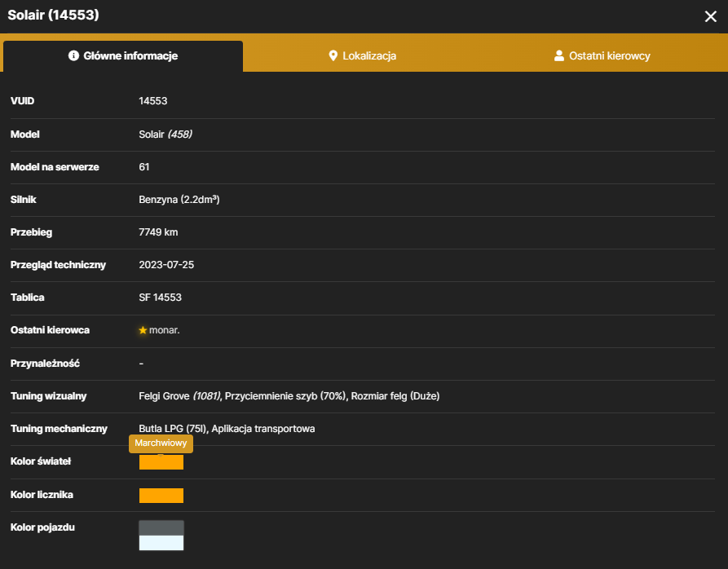The image size is (728, 569).
Task: Click the gold star next to monar.
Action: [143, 330]
